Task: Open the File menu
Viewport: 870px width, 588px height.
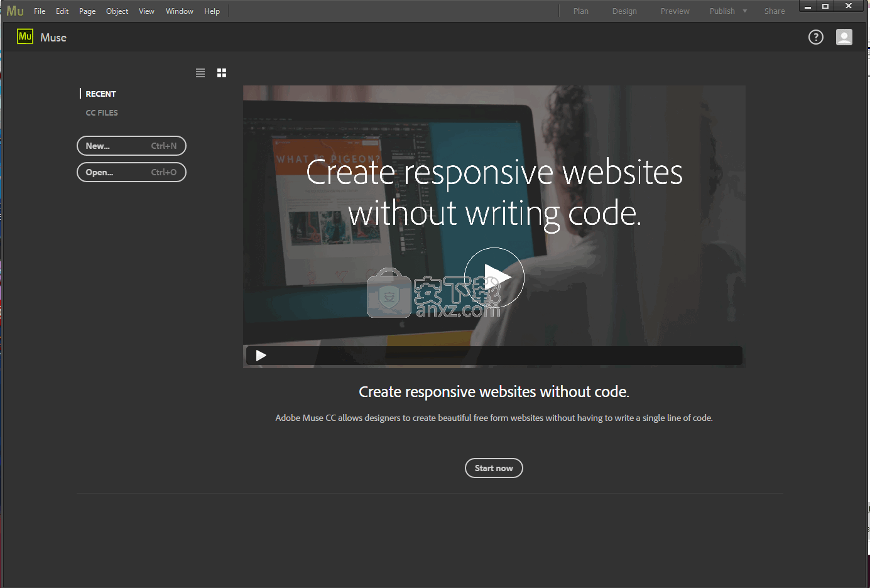Action: click(x=40, y=11)
